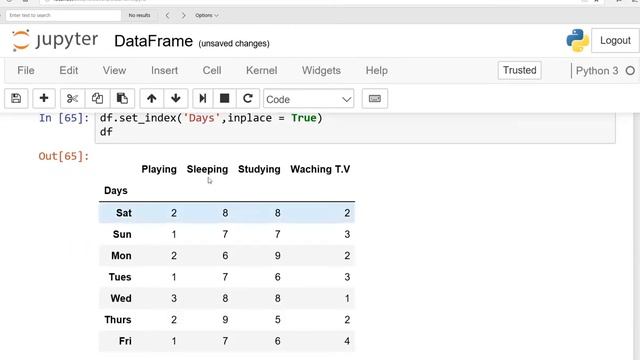Click the Waching T.V column header

tap(320, 169)
